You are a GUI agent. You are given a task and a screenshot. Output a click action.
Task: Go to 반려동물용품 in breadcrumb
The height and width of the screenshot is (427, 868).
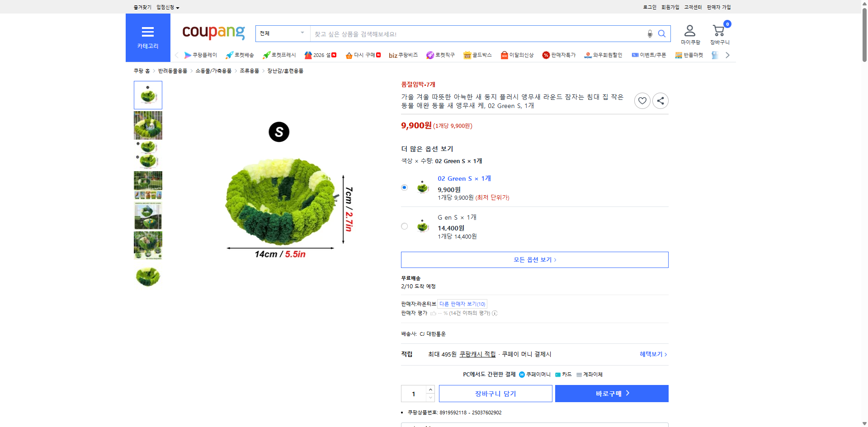point(173,71)
